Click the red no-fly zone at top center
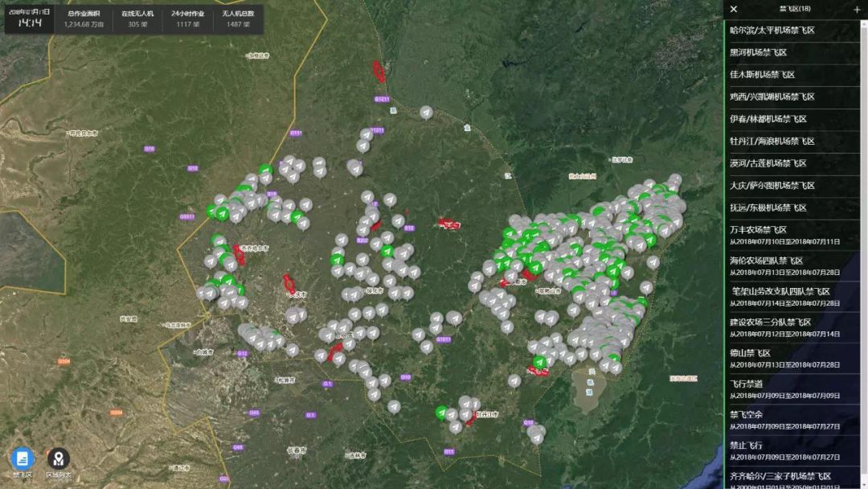 coord(378,72)
